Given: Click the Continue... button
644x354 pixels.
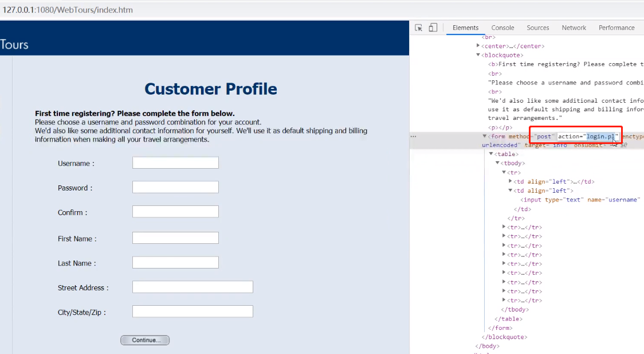Looking at the screenshot, I should (x=145, y=340).
